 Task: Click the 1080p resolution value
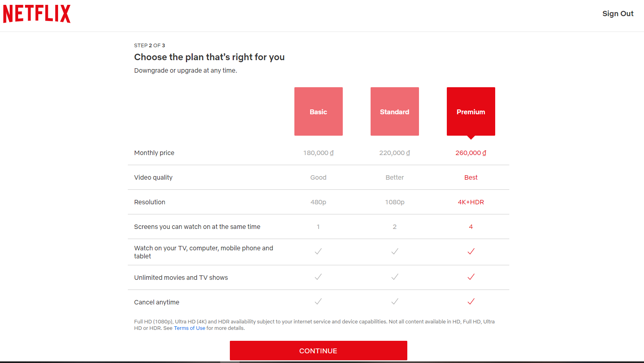tap(394, 202)
